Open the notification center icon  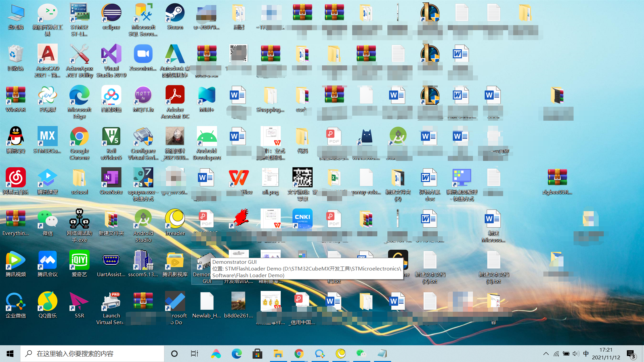[631, 354]
